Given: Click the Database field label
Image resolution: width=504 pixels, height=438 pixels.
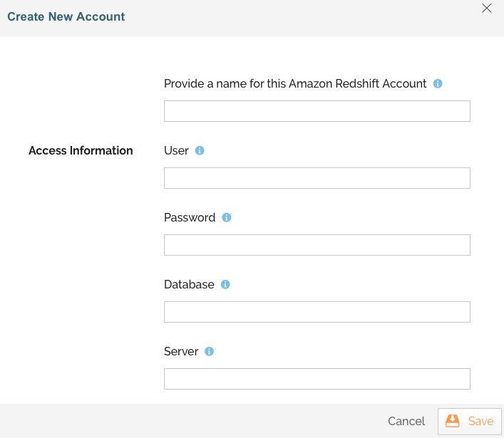Looking at the screenshot, I should pos(189,284).
